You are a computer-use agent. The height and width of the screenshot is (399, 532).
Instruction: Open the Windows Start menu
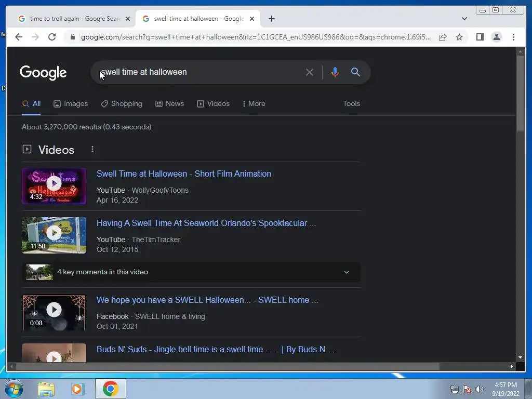(14, 389)
